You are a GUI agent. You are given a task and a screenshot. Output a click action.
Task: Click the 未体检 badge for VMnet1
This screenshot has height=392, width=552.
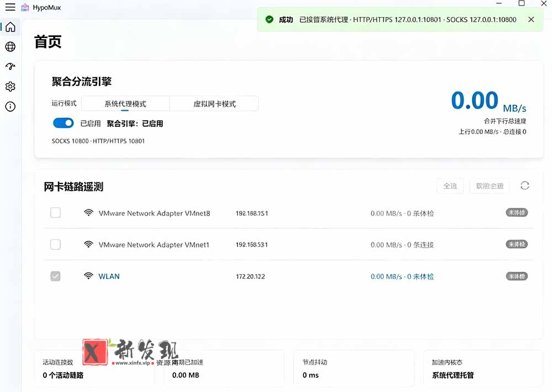click(x=517, y=244)
